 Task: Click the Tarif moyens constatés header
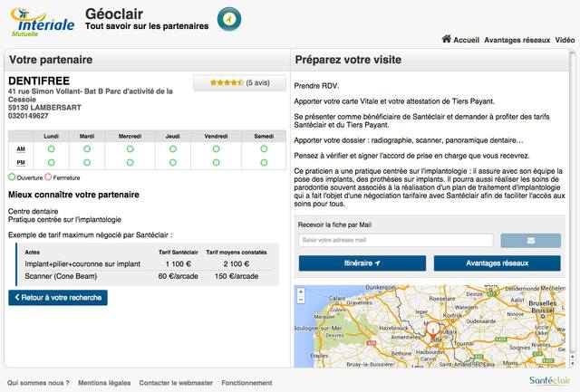237,253
